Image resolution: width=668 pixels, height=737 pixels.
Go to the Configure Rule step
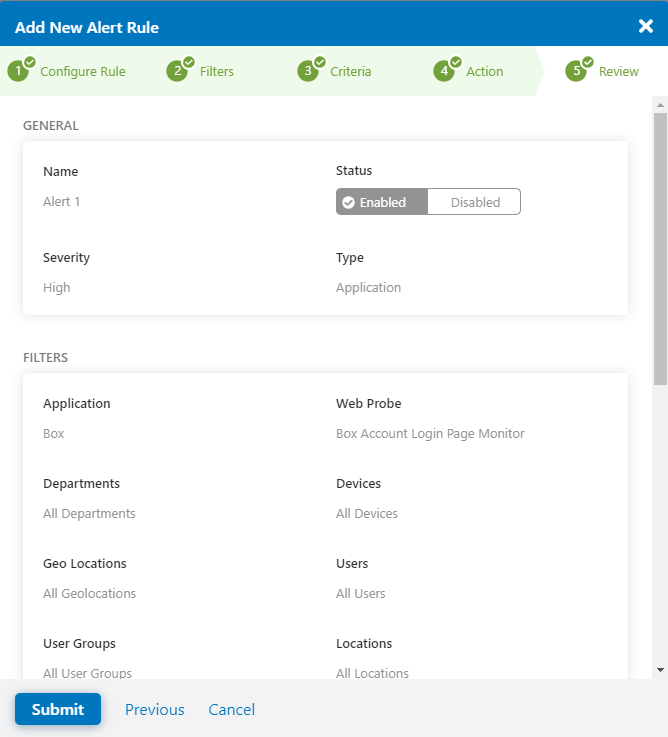pos(83,72)
